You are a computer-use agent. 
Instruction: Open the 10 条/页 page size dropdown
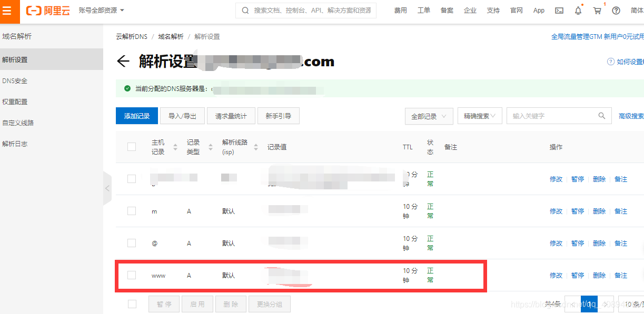(631, 304)
